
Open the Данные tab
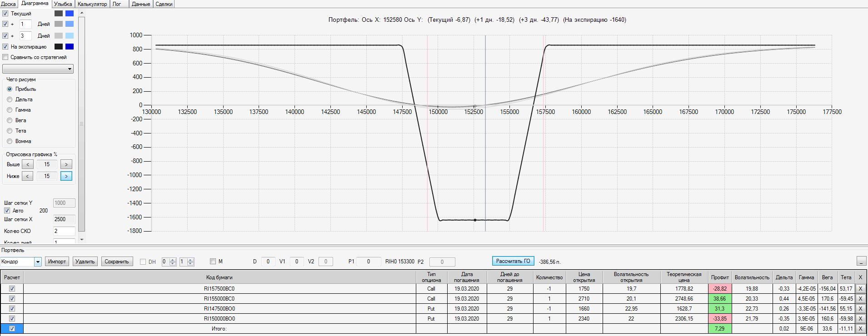tap(141, 4)
